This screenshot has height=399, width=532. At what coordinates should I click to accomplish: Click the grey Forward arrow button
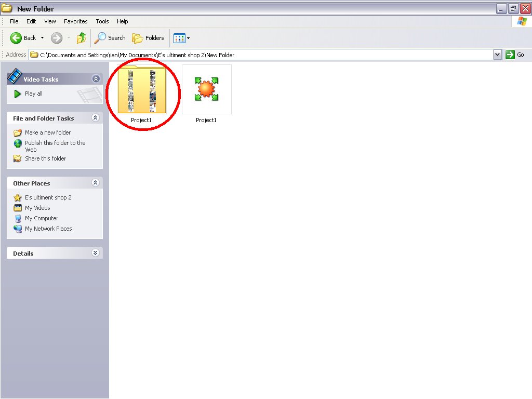click(57, 38)
